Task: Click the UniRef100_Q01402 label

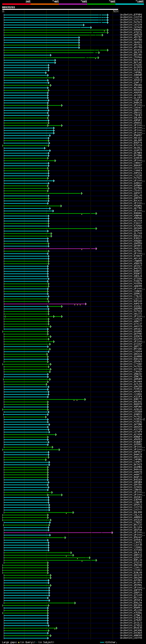Action: pos(131,50)
